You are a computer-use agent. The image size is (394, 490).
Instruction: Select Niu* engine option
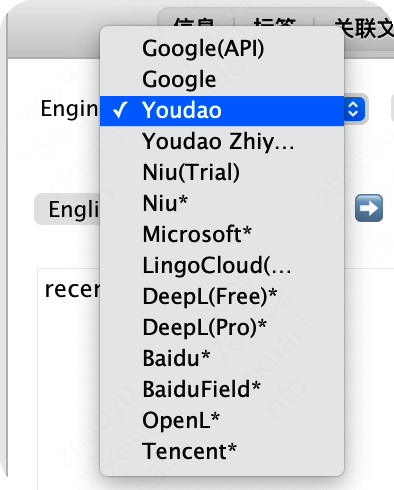pyautogui.click(x=222, y=203)
